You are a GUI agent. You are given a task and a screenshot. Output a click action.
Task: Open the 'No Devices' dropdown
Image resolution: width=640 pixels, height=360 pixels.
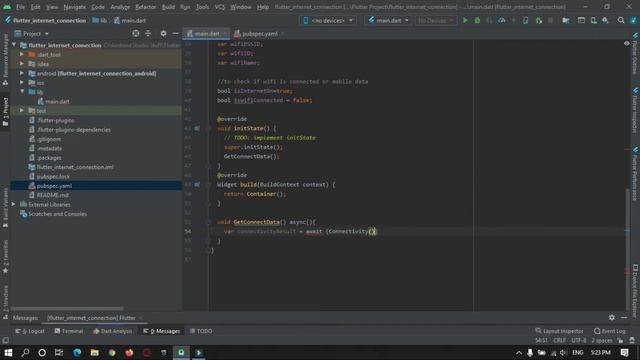tap(436, 20)
